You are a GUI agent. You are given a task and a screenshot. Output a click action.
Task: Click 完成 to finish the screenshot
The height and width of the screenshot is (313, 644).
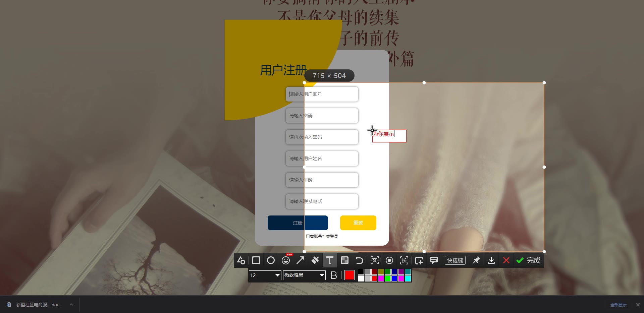pos(529,260)
